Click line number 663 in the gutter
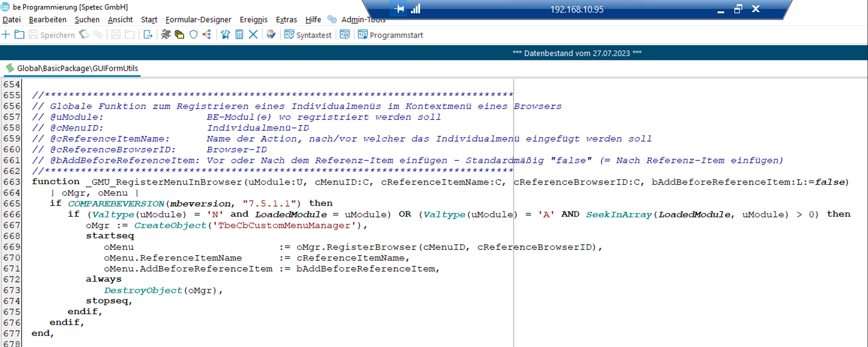 (12, 182)
